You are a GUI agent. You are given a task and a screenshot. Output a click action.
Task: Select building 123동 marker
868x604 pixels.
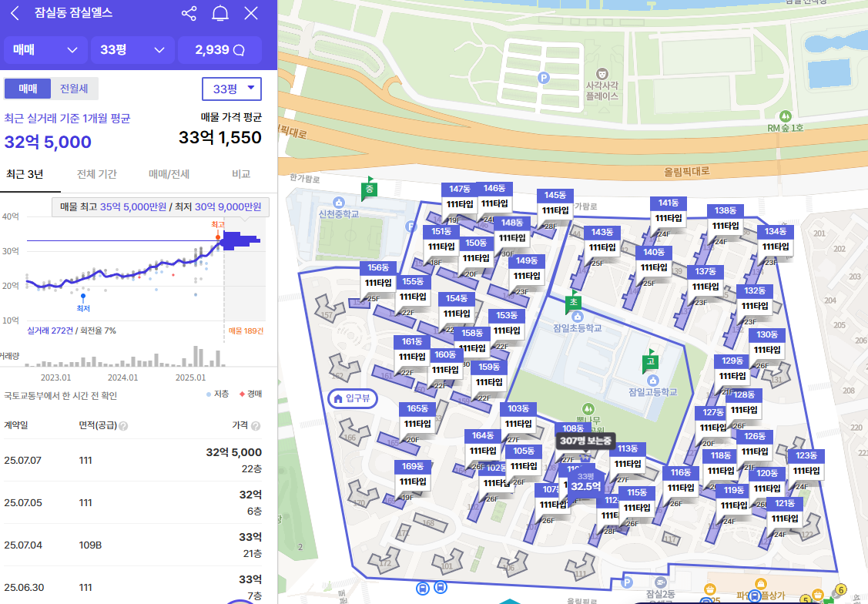tap(806, 463)
